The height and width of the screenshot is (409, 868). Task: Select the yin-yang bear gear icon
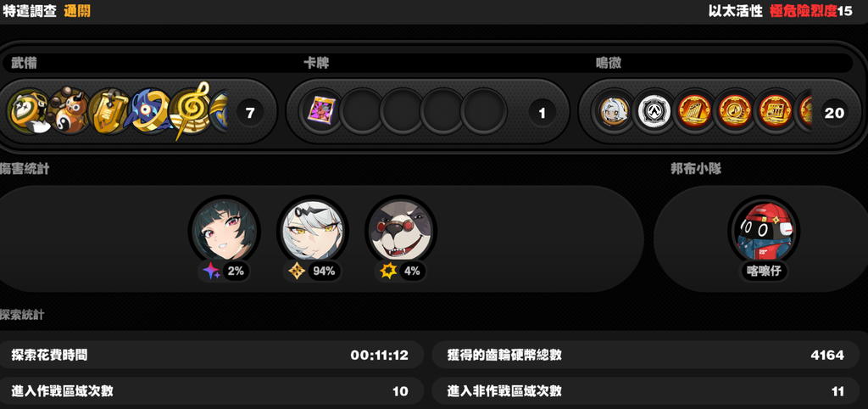(70, 109)
